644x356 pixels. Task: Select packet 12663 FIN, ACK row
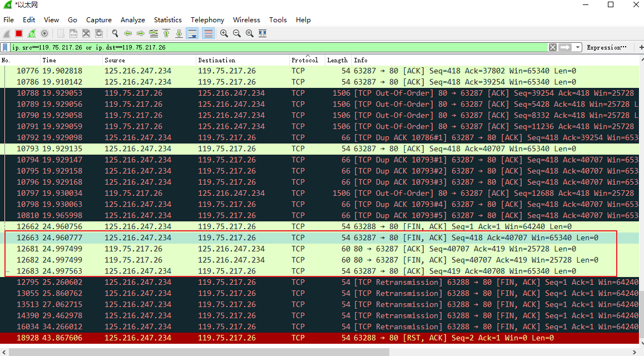(x=320, y=238)
